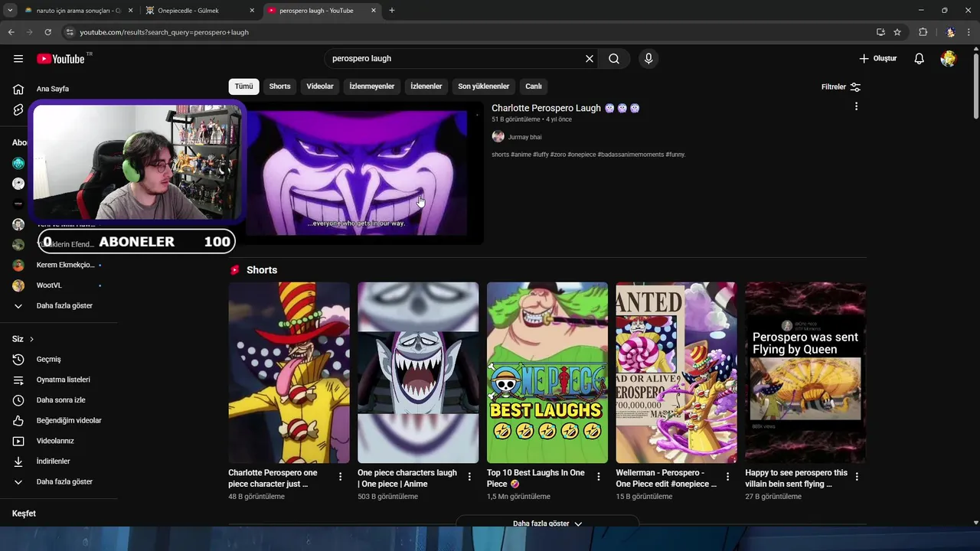Viewport: 980px width, 551px height.
Task: Open the Kerem Ekmekçio... subscription
Action: pos(65,265)
